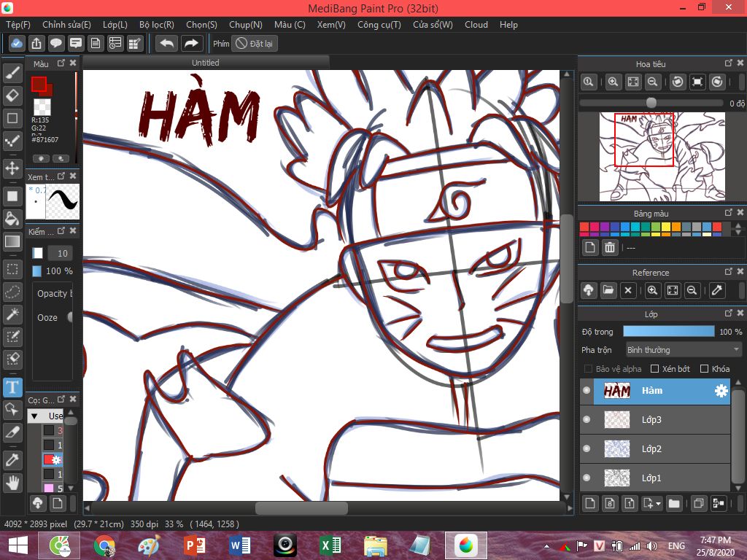This screenshot has width=747, height=560.
Task: Rotate canvas right in navigator panel
Action: tap(717, 82)
